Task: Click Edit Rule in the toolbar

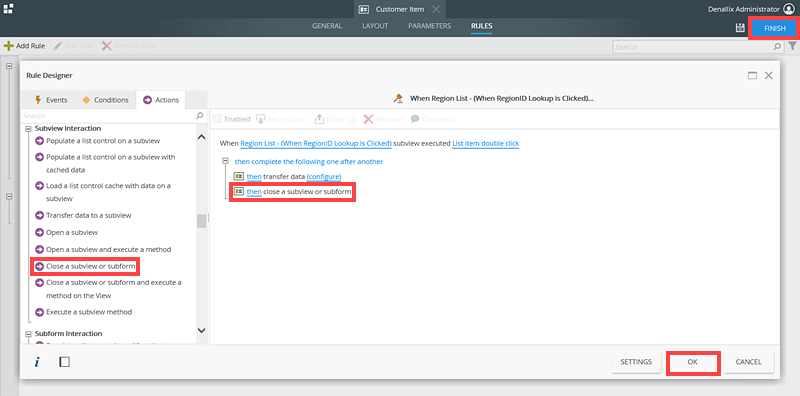Action: point(73,46)
